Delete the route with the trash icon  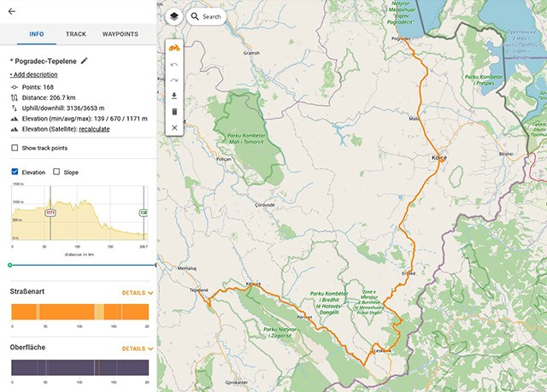(x=174, y=111)
